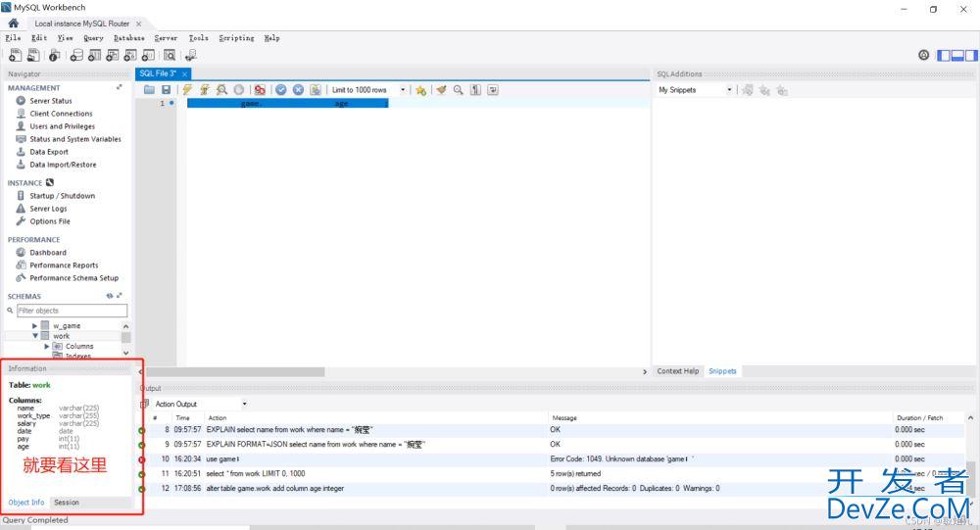Open the Database menu
This screenshot has height=530, width=980.
(128, 38)
